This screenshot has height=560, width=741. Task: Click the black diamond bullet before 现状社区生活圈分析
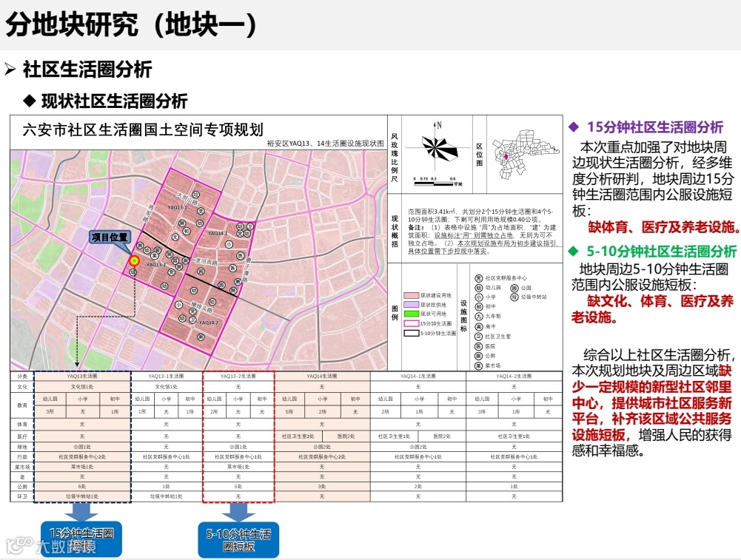pos(30,101)
